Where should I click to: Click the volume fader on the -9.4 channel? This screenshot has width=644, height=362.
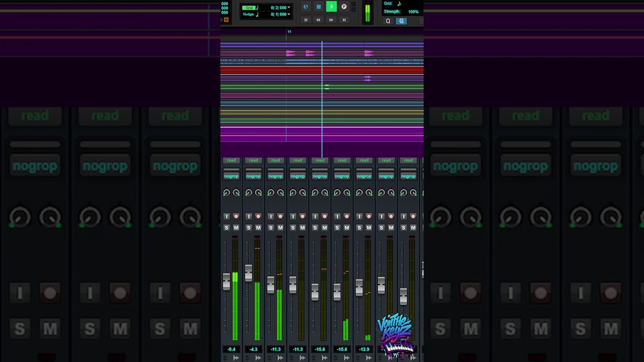click(226, 282)
